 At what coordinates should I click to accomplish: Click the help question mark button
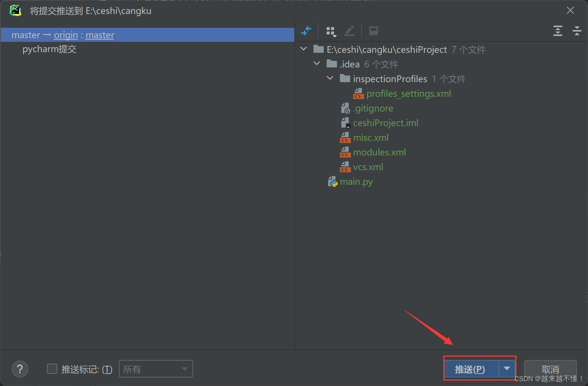pyautogui.click(x=20, y=369)
